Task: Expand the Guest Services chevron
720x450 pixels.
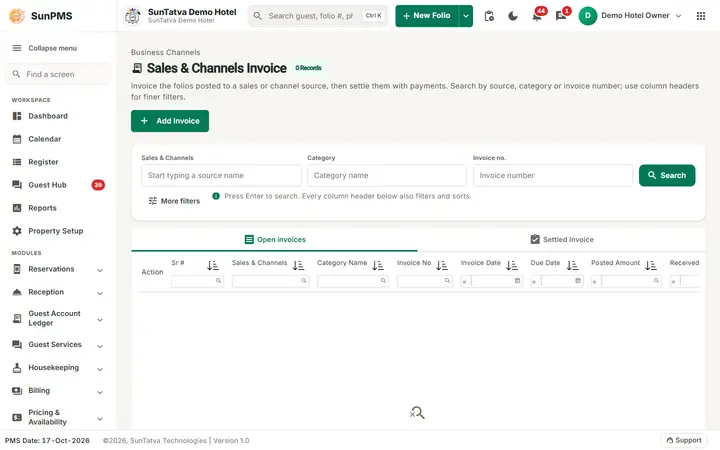Action: (x=100, y=346)
